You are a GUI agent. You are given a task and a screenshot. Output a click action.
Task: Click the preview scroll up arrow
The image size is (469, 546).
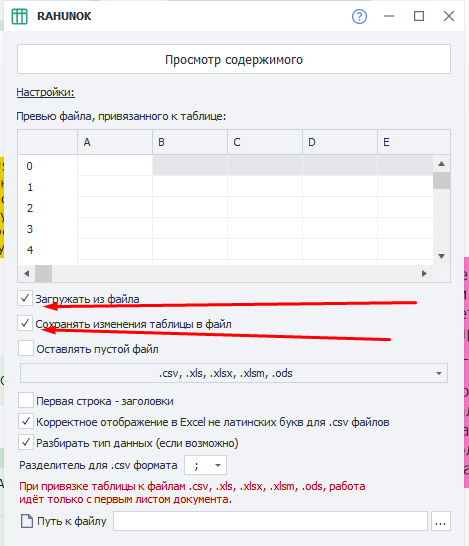441,164
